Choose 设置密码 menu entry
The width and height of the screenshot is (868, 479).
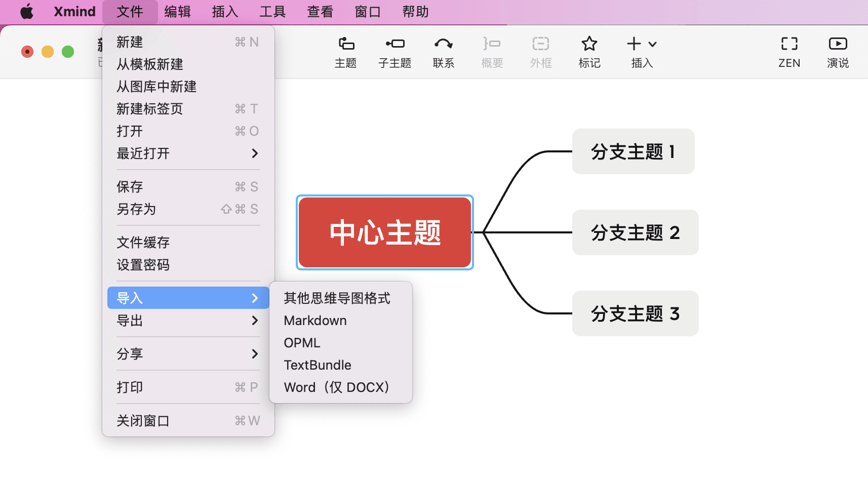[x=188, y=265]
